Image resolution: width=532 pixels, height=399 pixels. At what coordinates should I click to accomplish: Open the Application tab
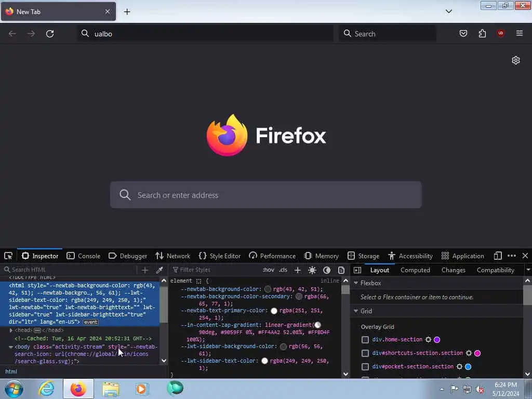point(463,256)
